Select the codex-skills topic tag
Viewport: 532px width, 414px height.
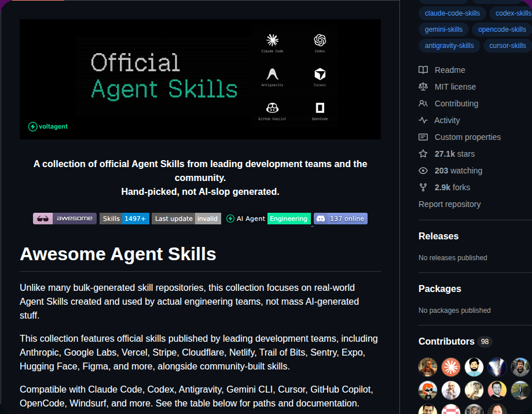pyautogui.click(x=512, y=13)
